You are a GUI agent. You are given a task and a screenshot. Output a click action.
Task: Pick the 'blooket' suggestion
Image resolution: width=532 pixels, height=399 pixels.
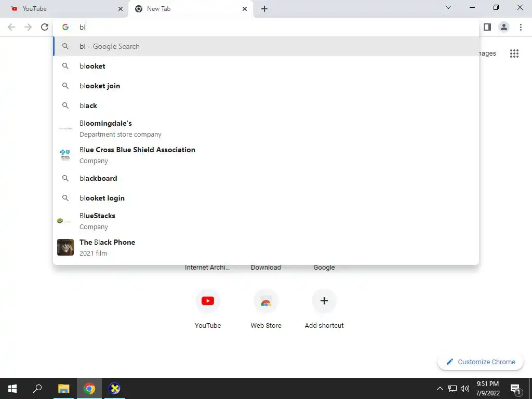click(266, 66)
